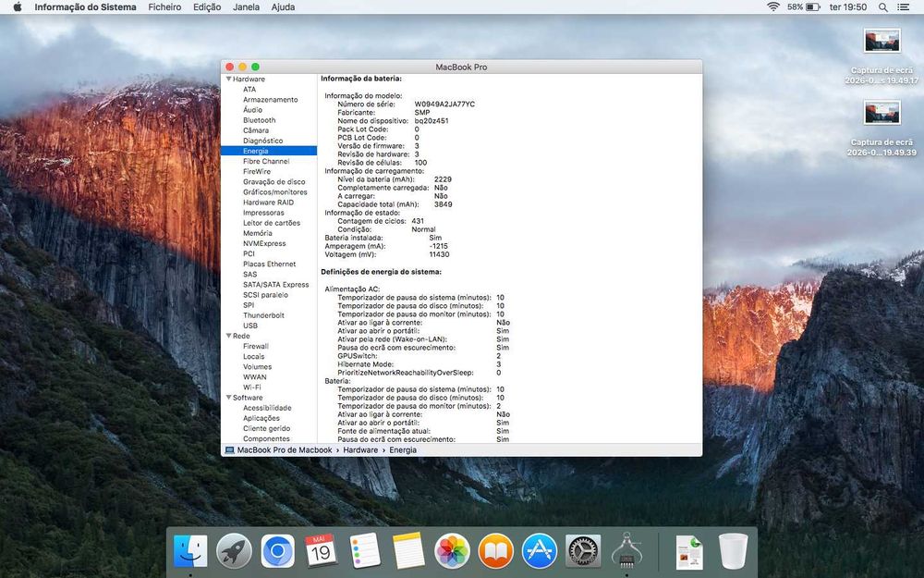Select screenshot file ending 19.49.39

881,128
